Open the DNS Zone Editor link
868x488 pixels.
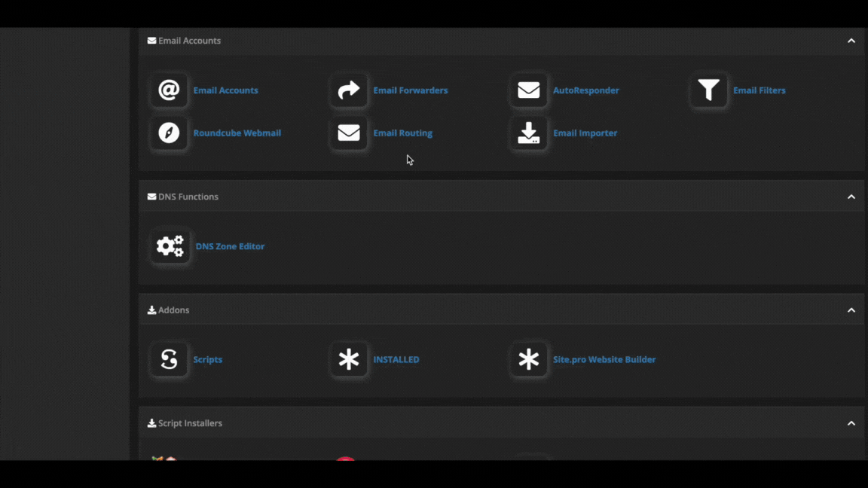tap(230, 246)
